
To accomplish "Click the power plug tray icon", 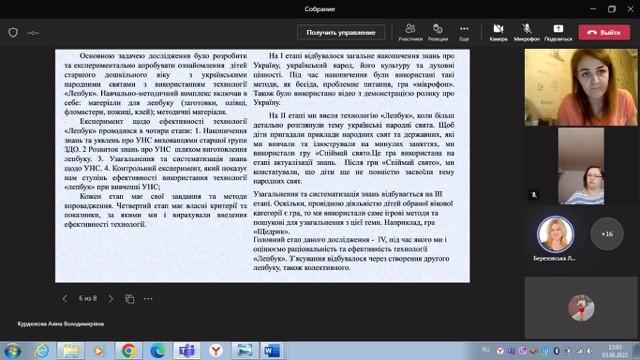I will [x=568, y=351].
